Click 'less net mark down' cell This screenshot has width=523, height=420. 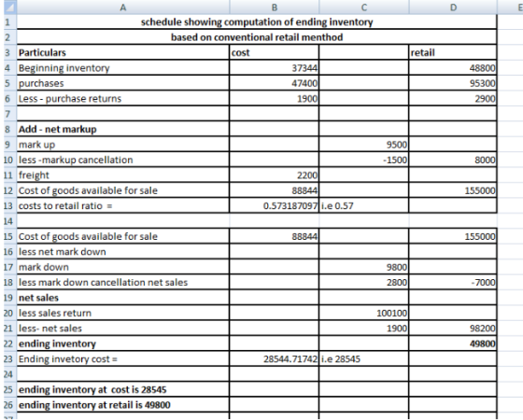(x=123, y=252)
